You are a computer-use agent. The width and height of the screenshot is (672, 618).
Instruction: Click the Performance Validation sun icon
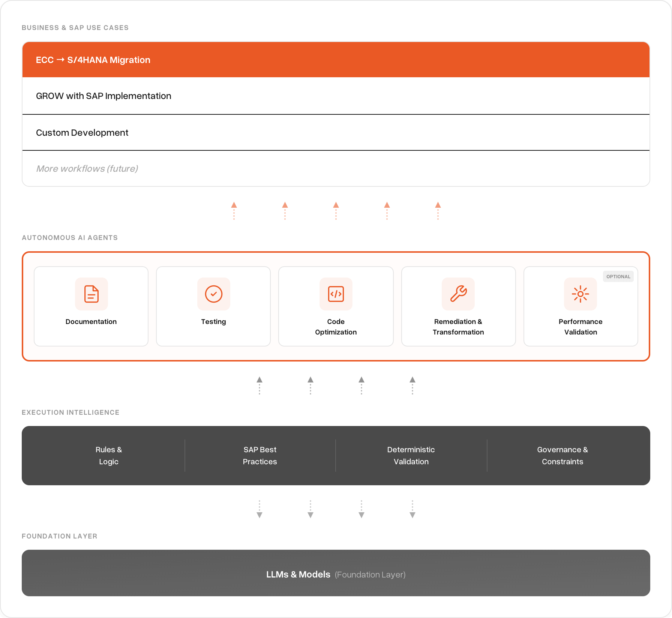coord(580,294)
